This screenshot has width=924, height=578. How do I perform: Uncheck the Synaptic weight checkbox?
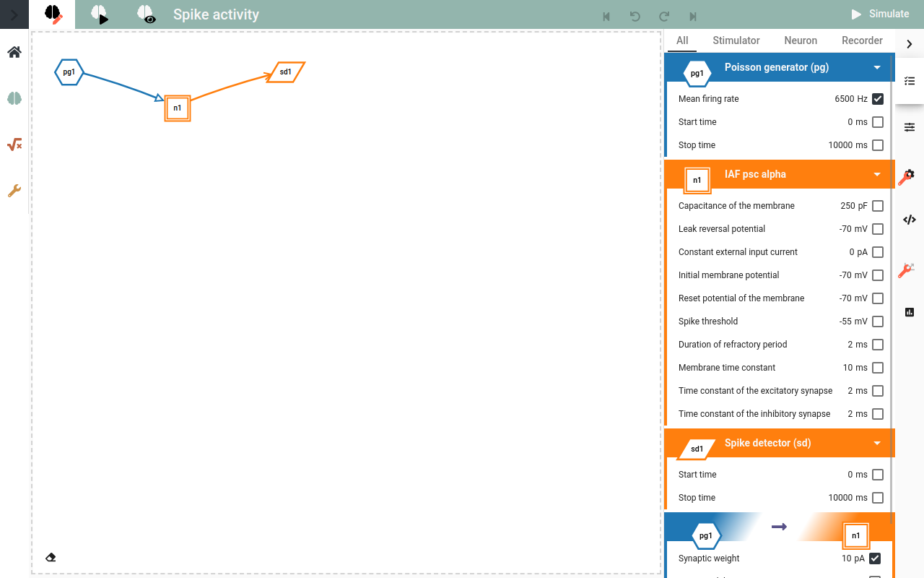(875, 558)
